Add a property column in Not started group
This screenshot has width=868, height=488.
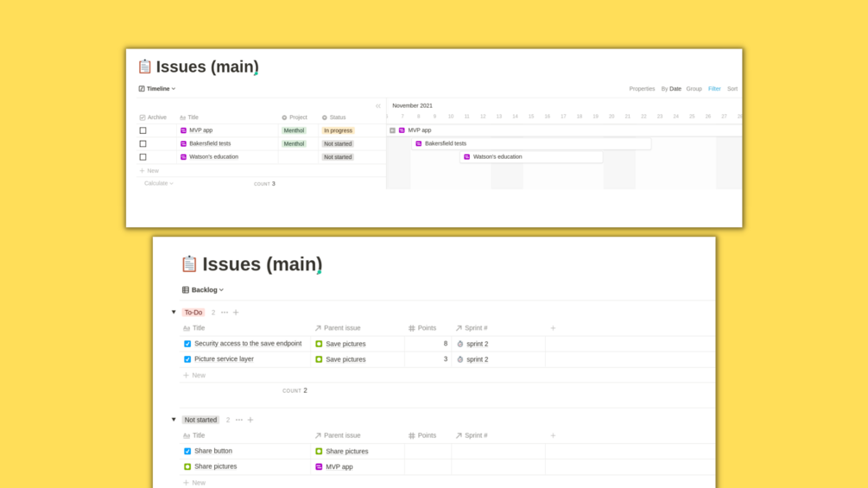click(x=553, y=435)
